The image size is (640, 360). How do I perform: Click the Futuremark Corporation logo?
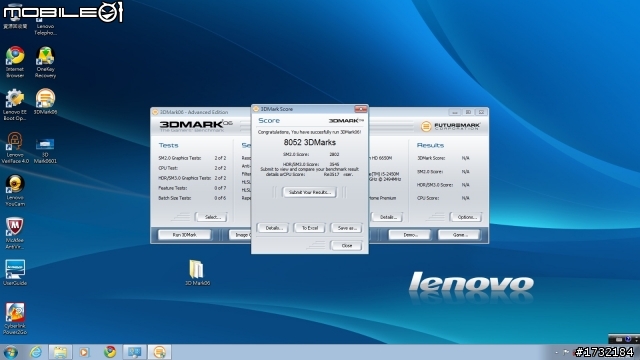(x=451, y=126)
